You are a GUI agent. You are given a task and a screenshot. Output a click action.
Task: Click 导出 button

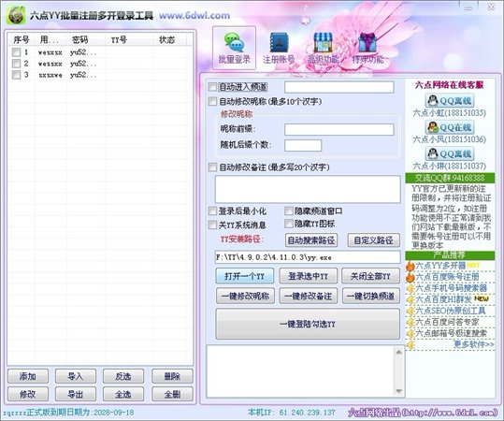point(76,394)
